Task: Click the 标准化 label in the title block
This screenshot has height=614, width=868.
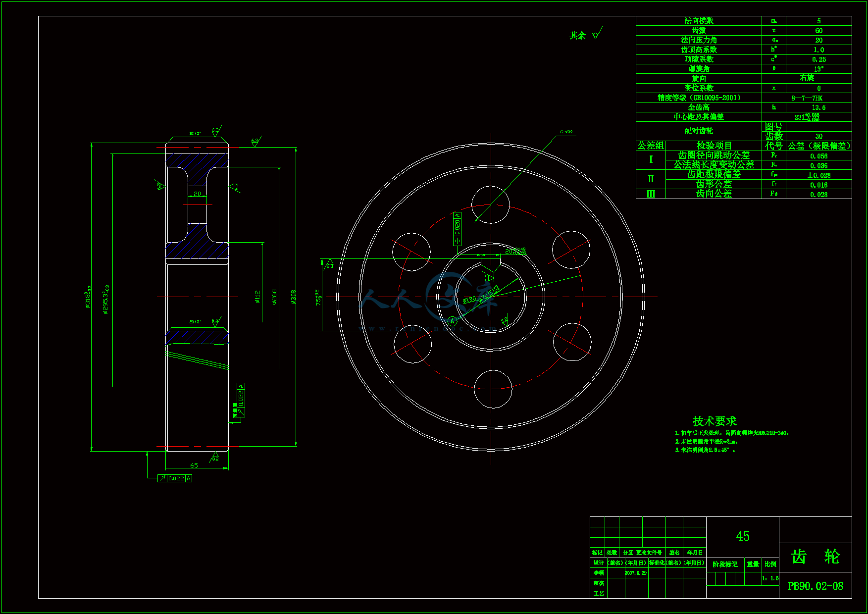Action: coord(657,563)
